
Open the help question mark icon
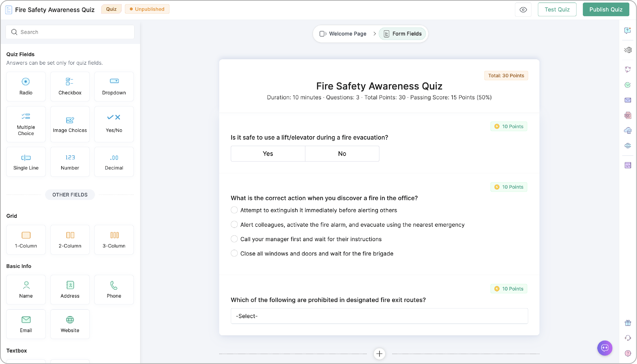(x=628, y=353)
